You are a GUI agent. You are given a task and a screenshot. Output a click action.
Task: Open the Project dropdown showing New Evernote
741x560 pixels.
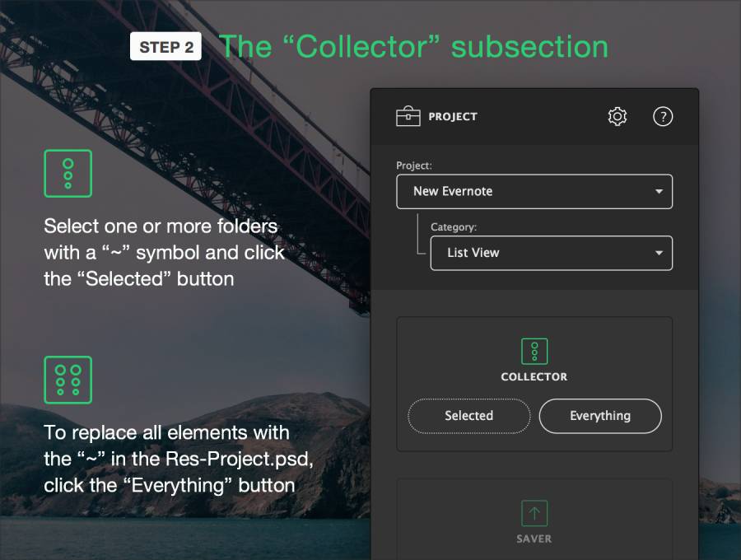[534, 191]
